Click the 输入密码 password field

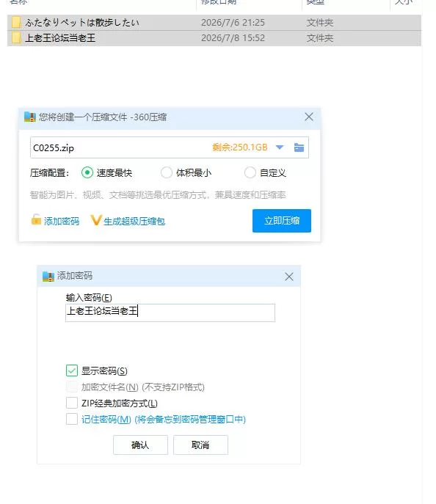coord(170,313)
